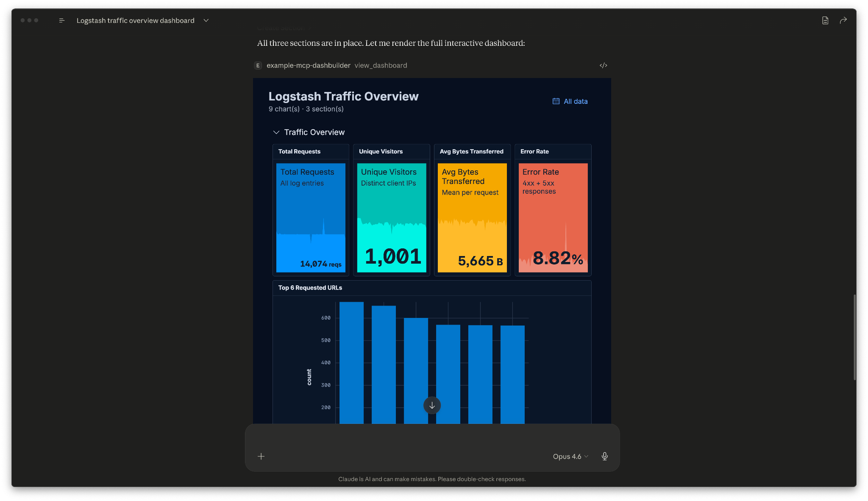Select the Unique Visitors teal card
The width and height of the screenshot is (868, 501).
coord(391,217)
